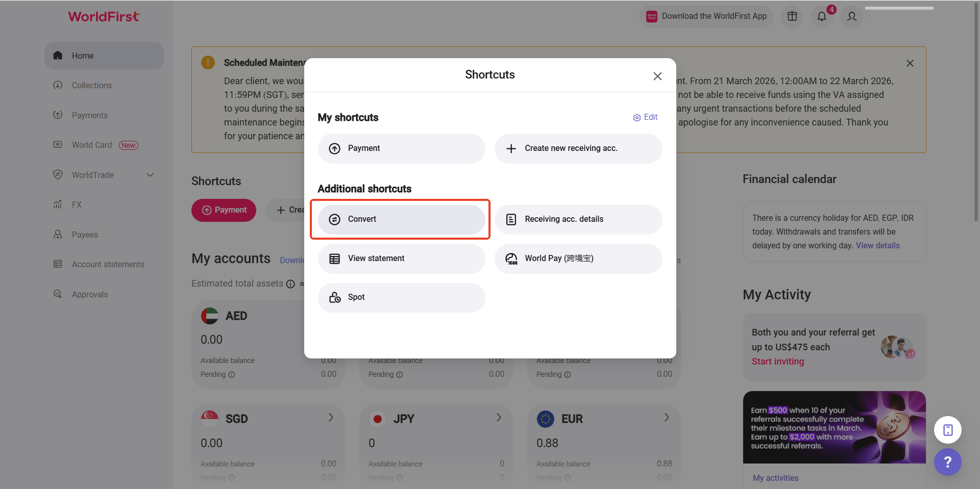This screenshot has height=489, width=980.
Task: Select the Convert shortcut
Action: [401, 219]
